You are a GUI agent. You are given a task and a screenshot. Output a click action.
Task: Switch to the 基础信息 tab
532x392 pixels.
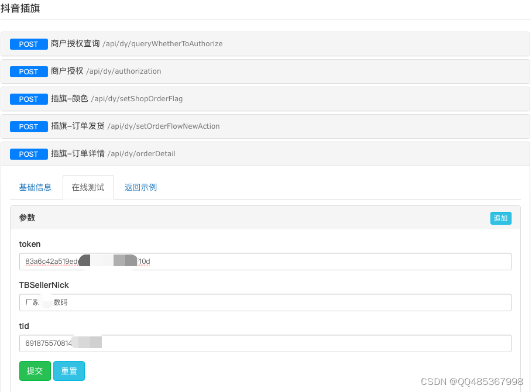click(x=35, y=187)
